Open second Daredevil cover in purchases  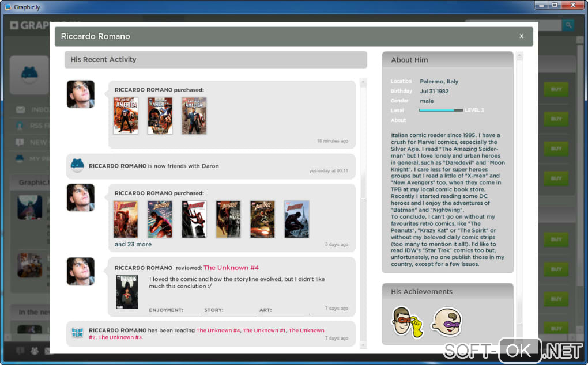click(x=160, y=219)
